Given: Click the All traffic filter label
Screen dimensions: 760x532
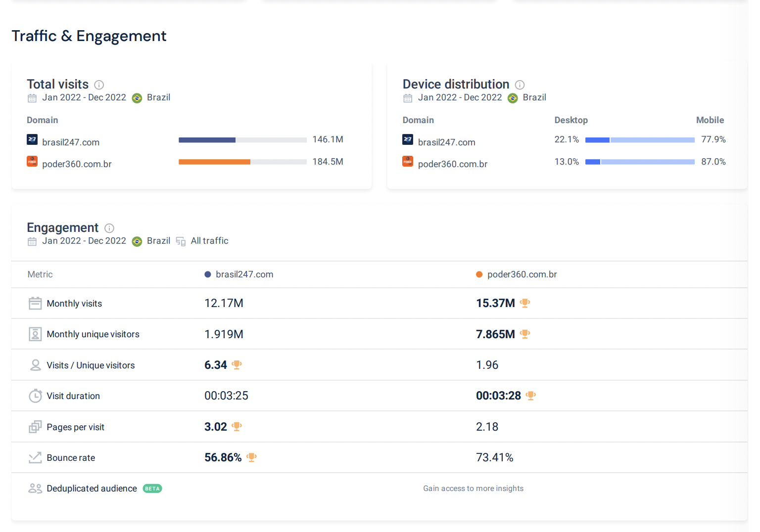Looking at the screenshot, I should pyautogui.click(x=209, y=241).
